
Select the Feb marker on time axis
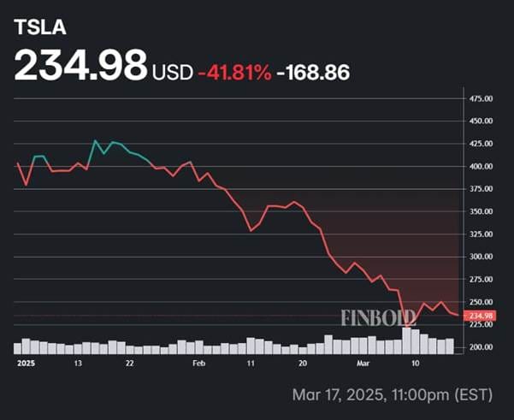198,364
